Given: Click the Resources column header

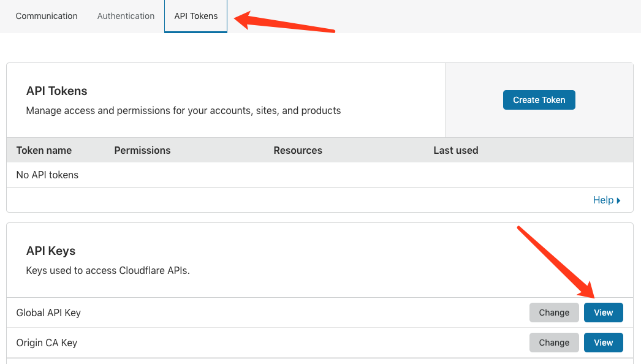Looking at the screenshot, I should tap(298, 150).
